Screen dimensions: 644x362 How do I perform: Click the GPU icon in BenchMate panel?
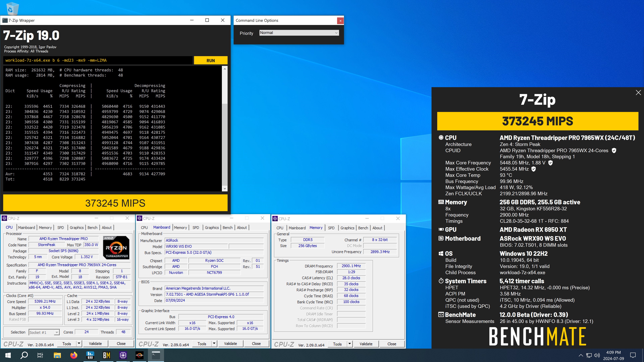point(441,229)
